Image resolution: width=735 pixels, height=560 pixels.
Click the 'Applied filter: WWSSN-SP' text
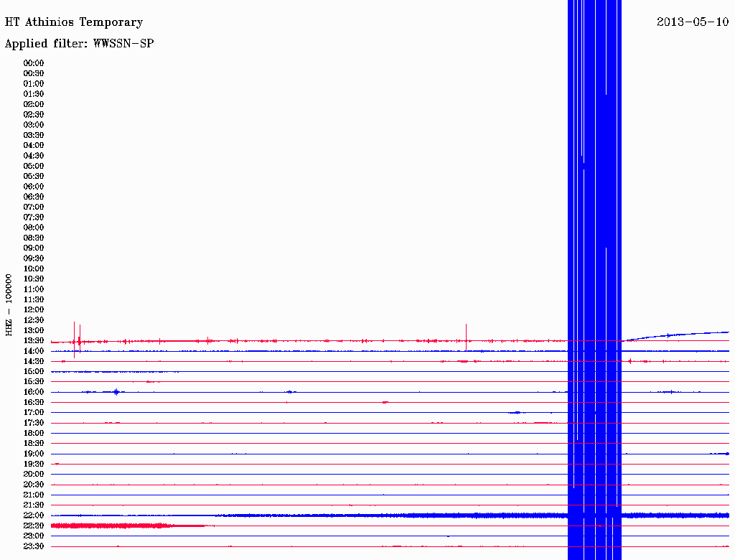[79, 44]
